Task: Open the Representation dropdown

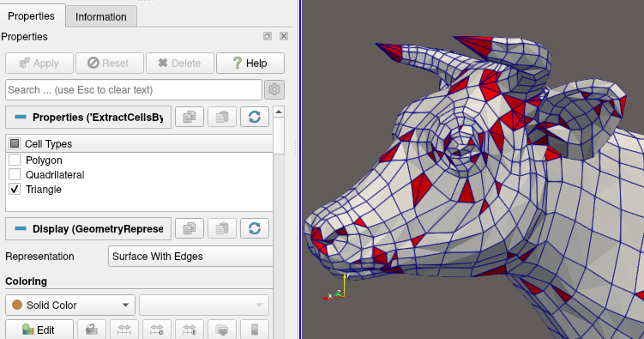Action: click(190, 257)
